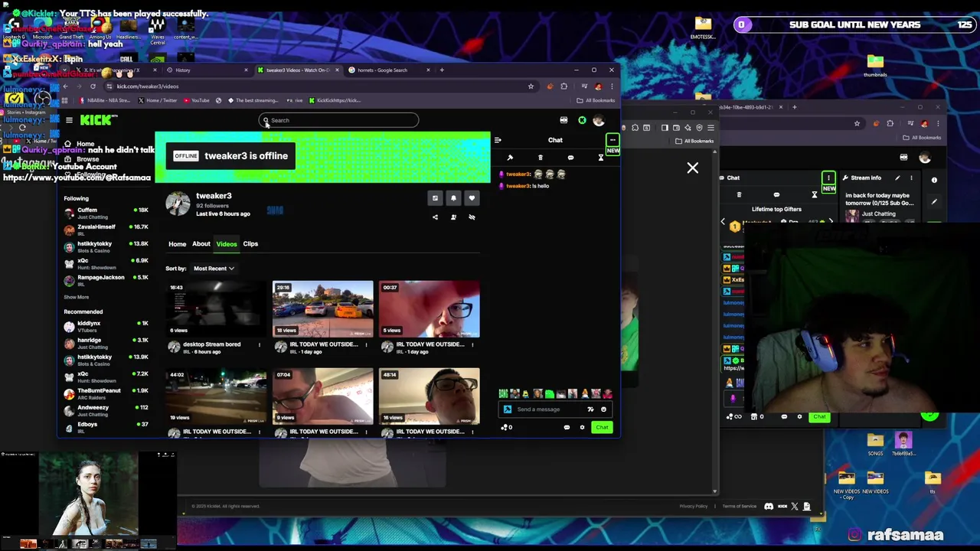
Task: Open Privacy Policy footer link
Action: tap(694, 506)
